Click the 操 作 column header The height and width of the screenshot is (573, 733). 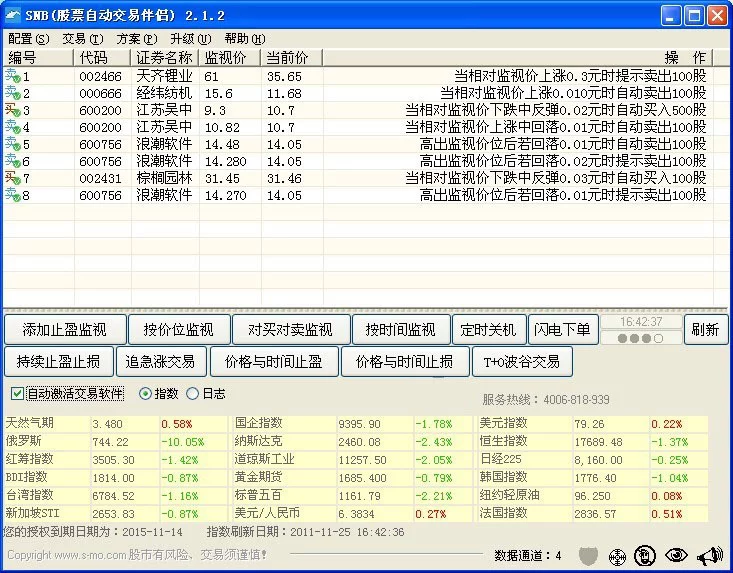click(x=518, y=58)
